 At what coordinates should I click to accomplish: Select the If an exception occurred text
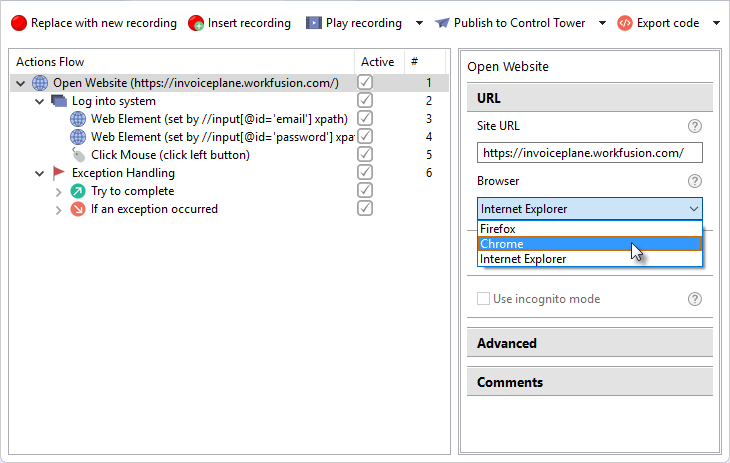(x=154, y=209)
